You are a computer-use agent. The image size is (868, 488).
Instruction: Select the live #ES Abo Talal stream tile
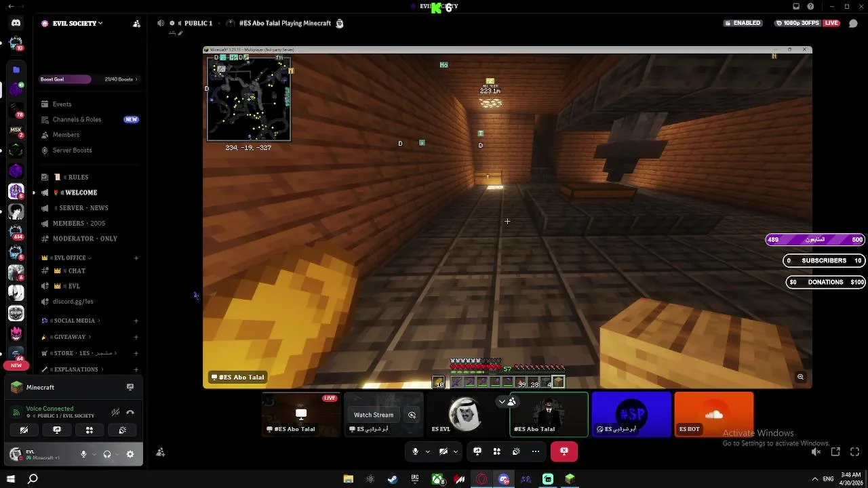point(301,414)
